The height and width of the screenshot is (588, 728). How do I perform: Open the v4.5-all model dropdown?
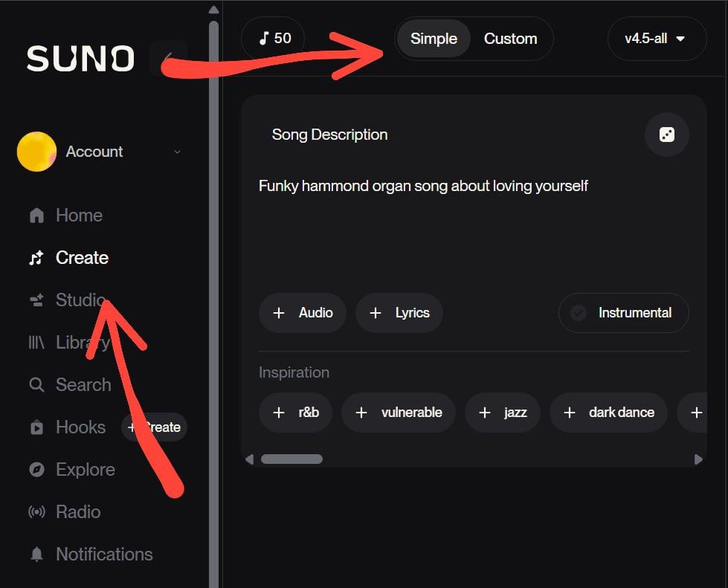tap(657, 39)
